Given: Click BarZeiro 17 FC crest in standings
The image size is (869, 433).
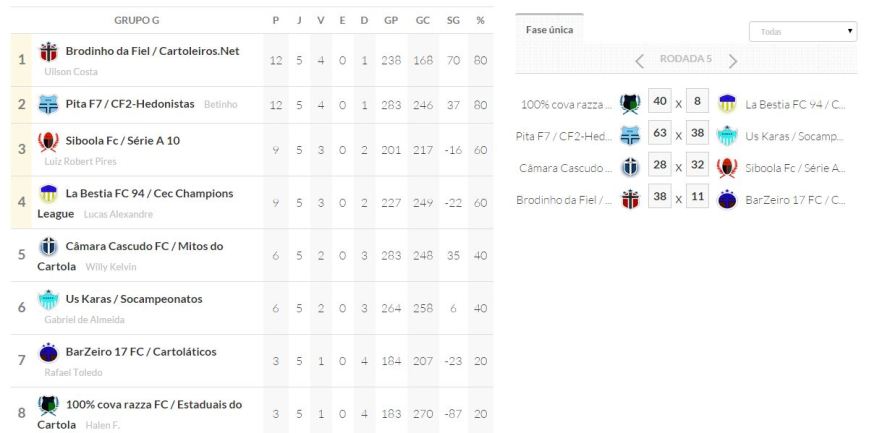Looking at the screenshot, I should (x=48, y=352).
